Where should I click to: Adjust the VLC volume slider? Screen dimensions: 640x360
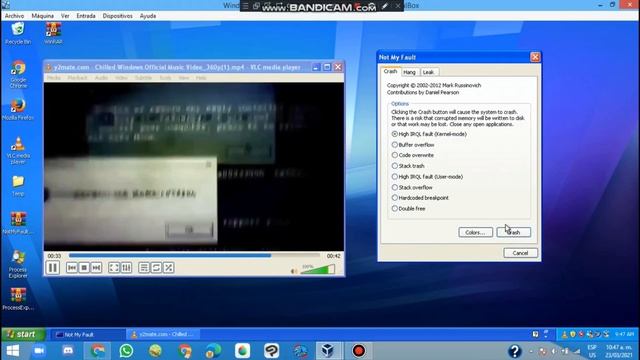pos(318,269)
